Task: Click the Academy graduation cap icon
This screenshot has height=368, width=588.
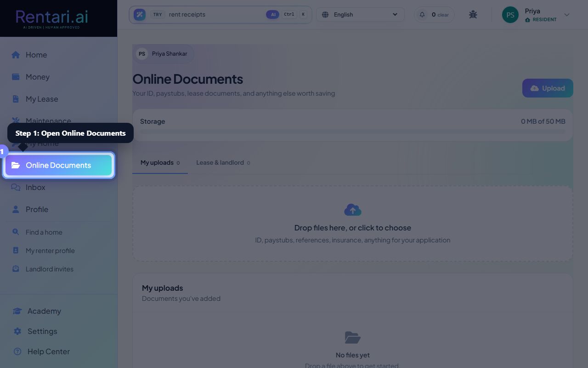Action: pyautogui.click(x=17, y=311)
